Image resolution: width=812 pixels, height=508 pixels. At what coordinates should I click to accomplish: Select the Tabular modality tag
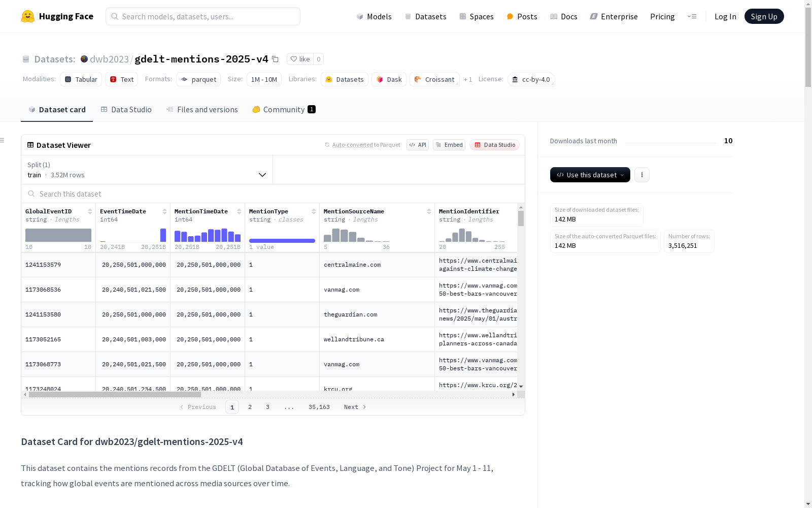pyautogui.click(x=81, y=79)
